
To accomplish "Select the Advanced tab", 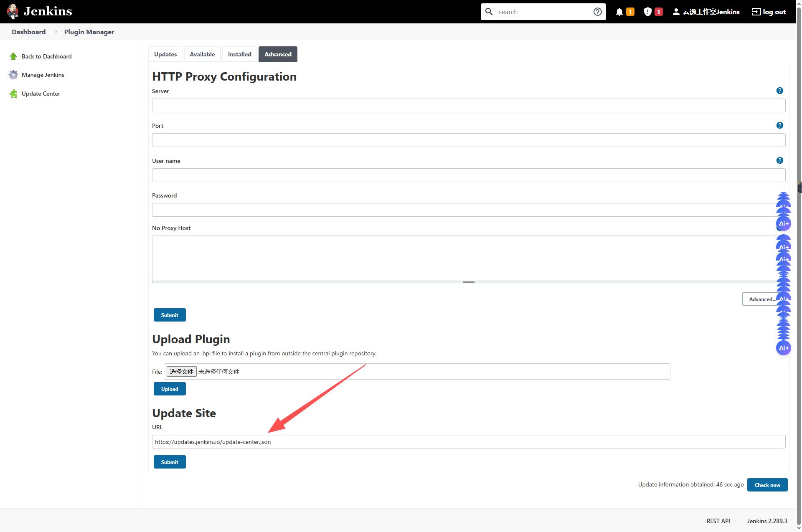I will pos(278,54).
